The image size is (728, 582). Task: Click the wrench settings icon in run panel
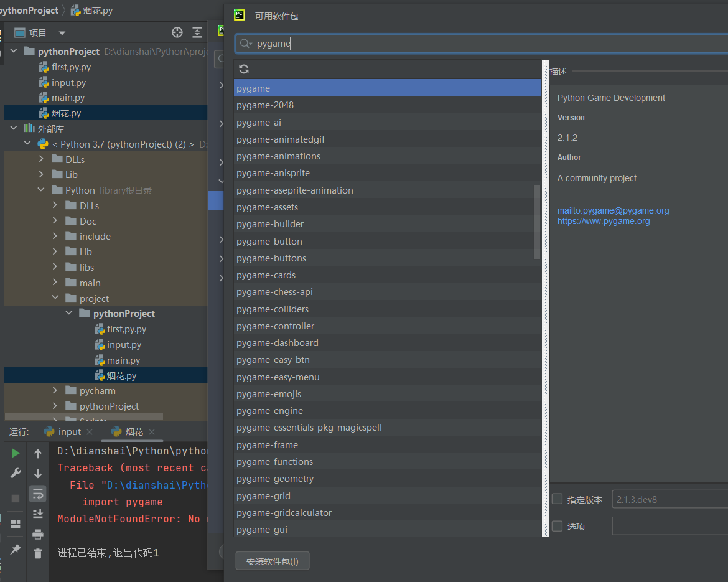(16, 473)
